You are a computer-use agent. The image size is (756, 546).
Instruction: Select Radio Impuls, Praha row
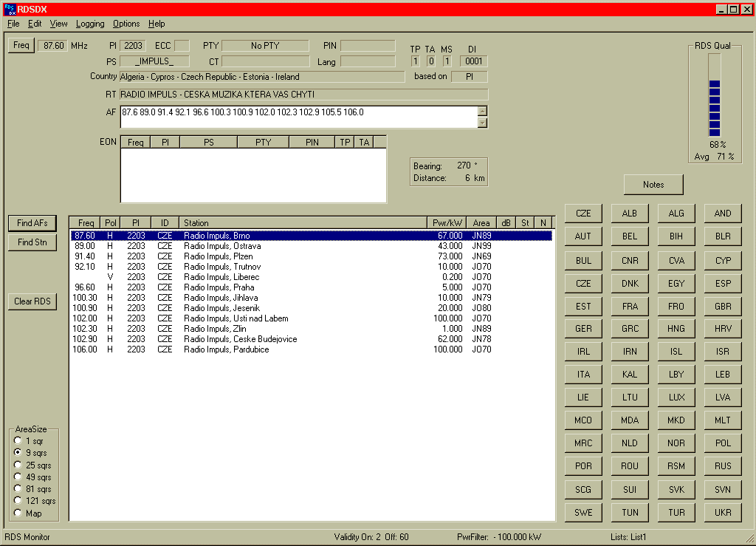tap(311, 287)
